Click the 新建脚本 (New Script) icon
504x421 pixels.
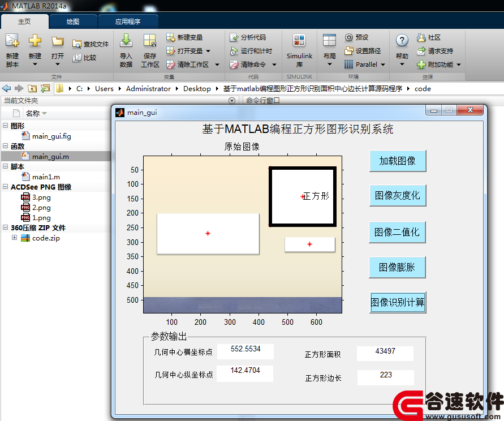[12, 41]
